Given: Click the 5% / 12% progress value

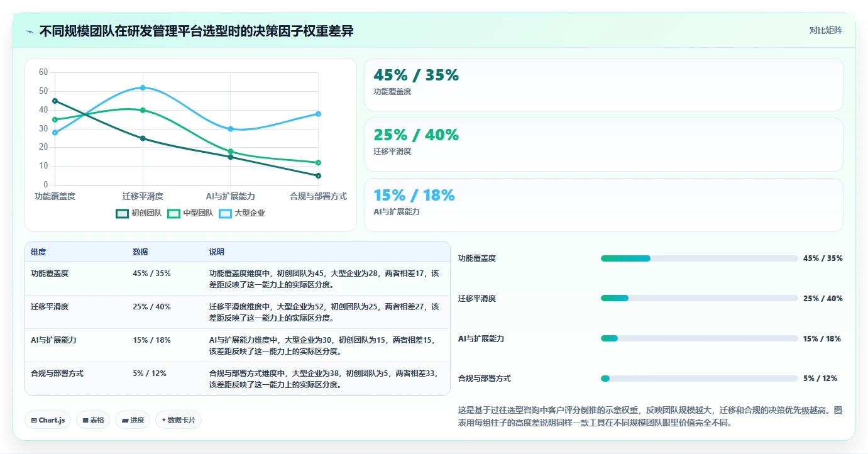Looking at the screenshot, I should click(820, 379).
